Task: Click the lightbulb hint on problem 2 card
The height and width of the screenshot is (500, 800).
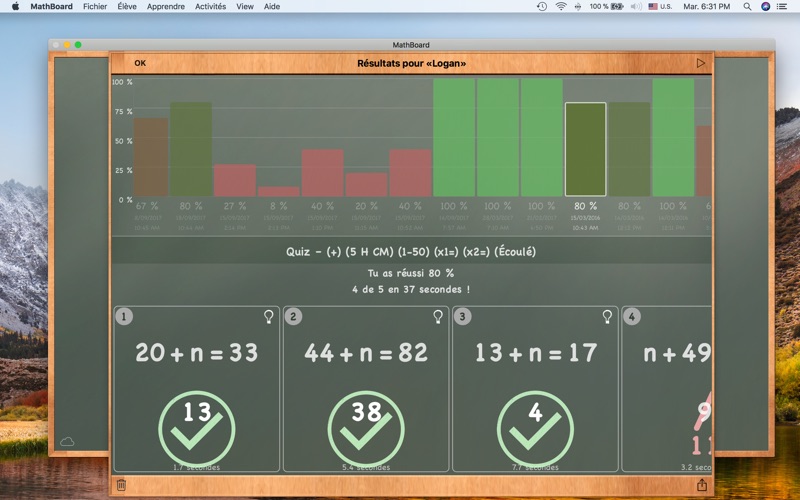Action: 438,317
